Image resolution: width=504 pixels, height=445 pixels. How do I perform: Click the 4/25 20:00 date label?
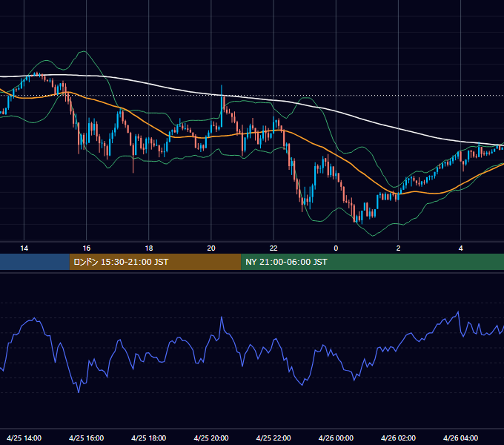pyautogui.click(x=211, y=438)
